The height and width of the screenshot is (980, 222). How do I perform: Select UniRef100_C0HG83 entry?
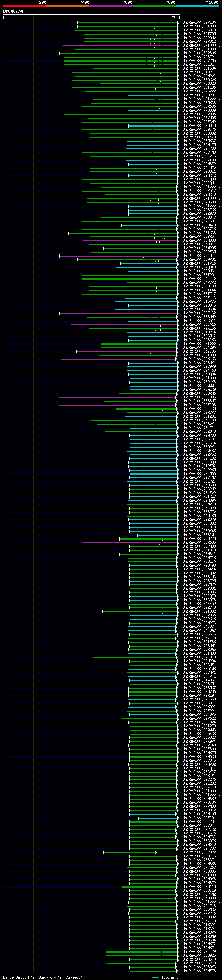point(199,241)
